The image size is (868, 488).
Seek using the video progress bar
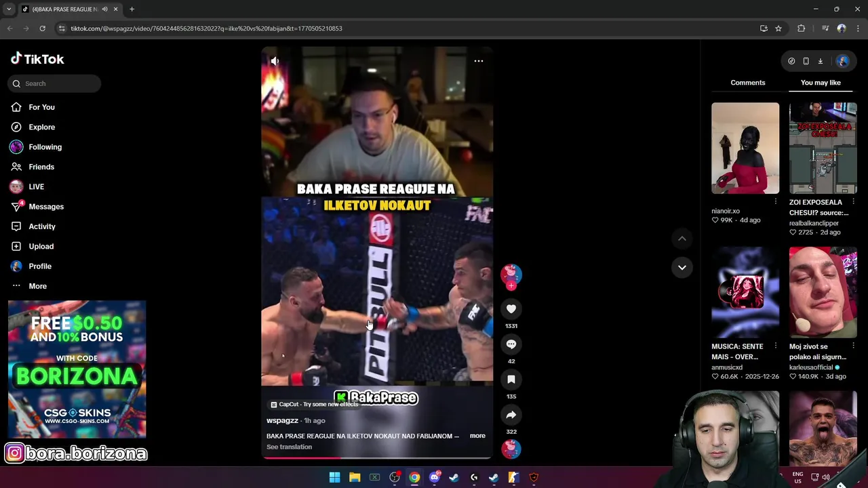point(377,458)
